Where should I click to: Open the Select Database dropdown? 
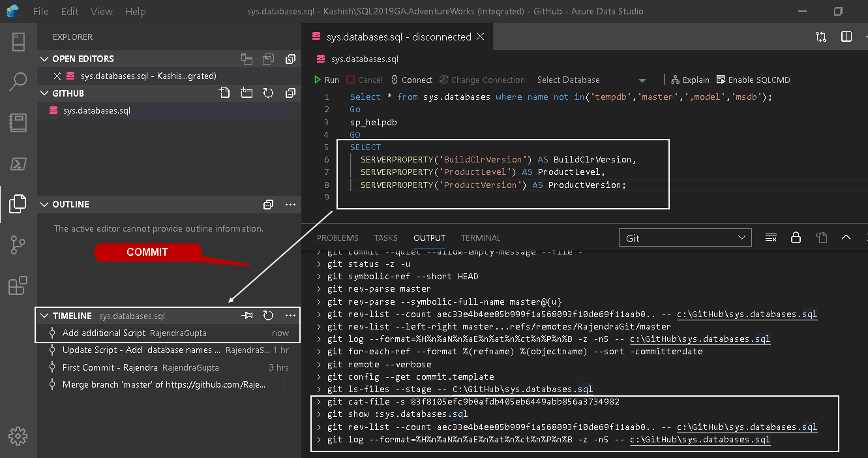click(591, 80)
